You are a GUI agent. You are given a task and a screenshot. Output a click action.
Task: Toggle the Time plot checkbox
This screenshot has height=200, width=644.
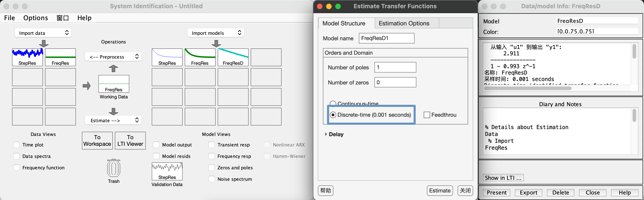coord(16,145)
